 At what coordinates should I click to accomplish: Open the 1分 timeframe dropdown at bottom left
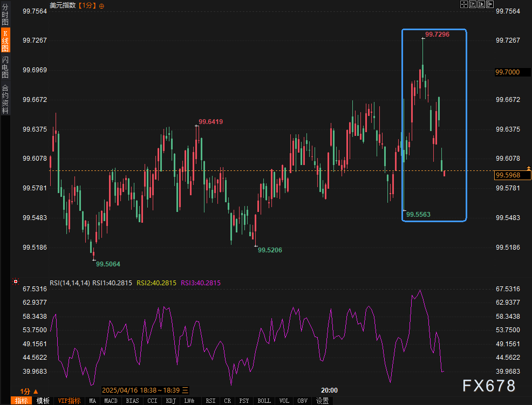tap(29, 391)
